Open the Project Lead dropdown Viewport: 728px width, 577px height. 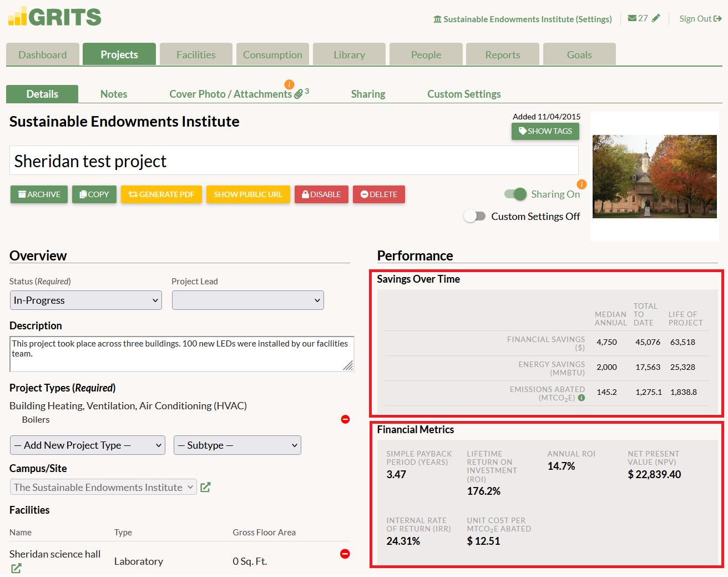click(247, 300)
